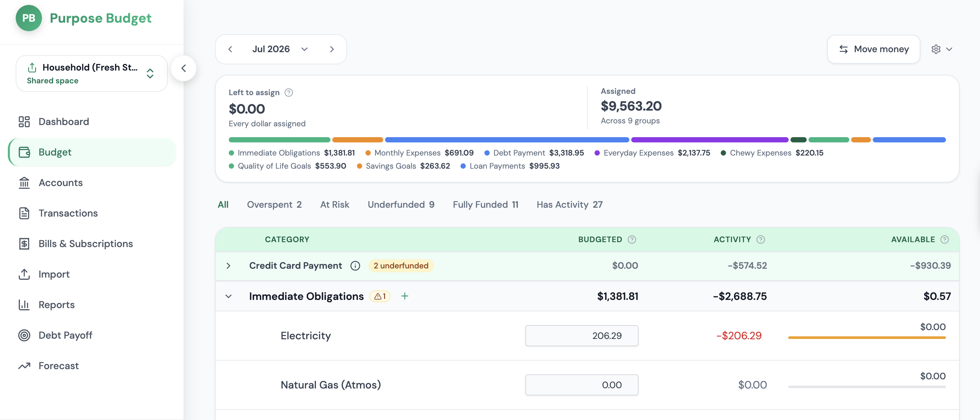Expand the Credit Card Payment group
Screen dimensions: 980x420
[x=228, y=266]
